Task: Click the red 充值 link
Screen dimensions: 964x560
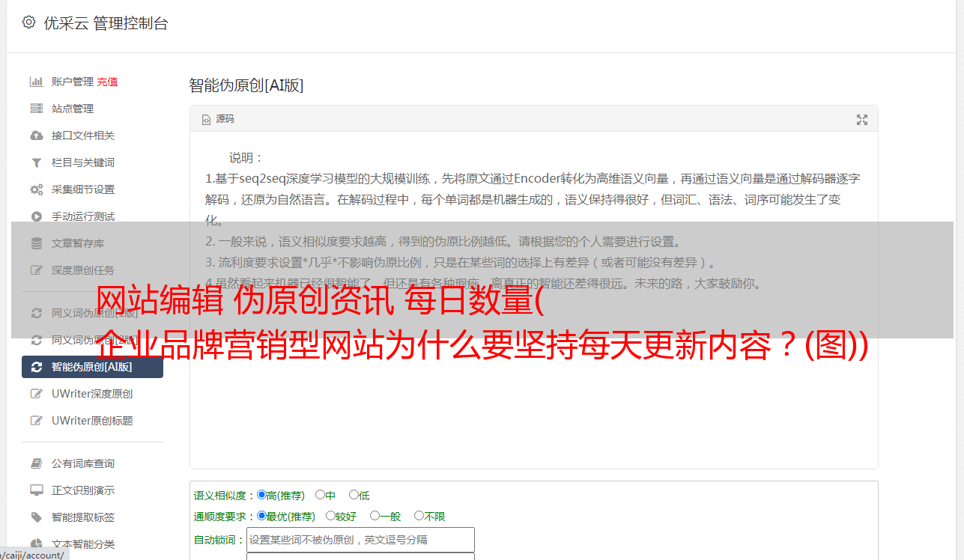Action: pyautogui.click(x=107, y=82)
